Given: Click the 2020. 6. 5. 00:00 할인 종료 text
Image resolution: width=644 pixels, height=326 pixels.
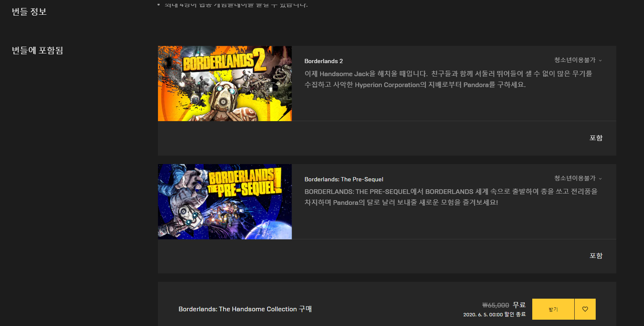Looking at the screenshot, I should pos(494,315).
